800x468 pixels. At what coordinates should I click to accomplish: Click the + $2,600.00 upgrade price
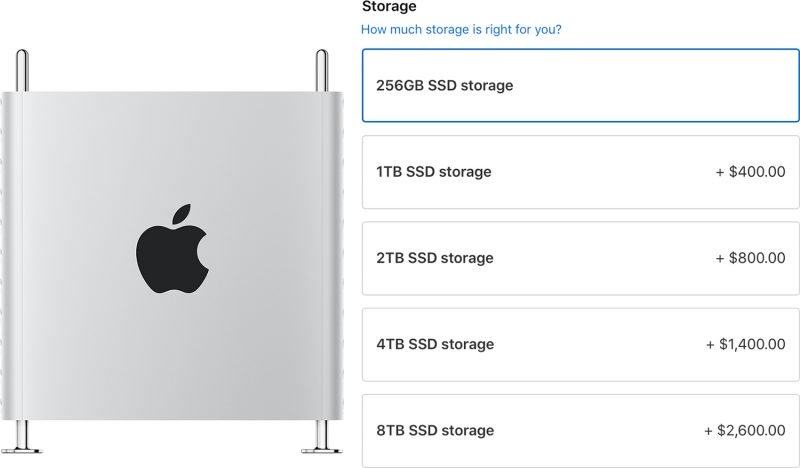744,431
